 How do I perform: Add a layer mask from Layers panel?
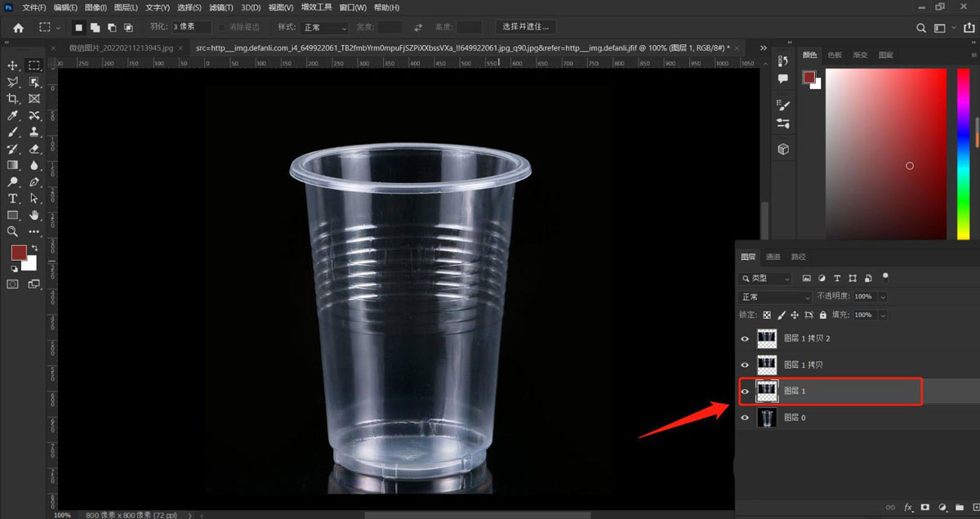tap(925, 508)
